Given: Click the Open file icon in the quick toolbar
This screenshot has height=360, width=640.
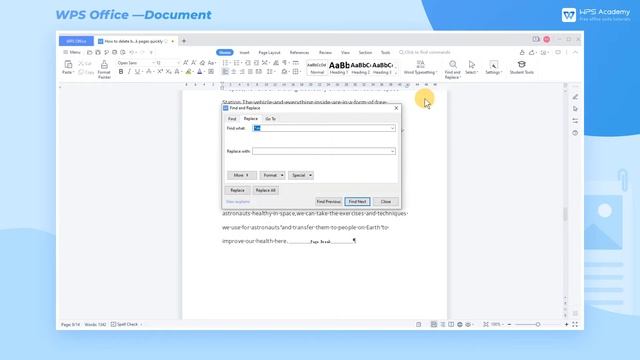Looking at the screenshot, I should pos(89,52).
